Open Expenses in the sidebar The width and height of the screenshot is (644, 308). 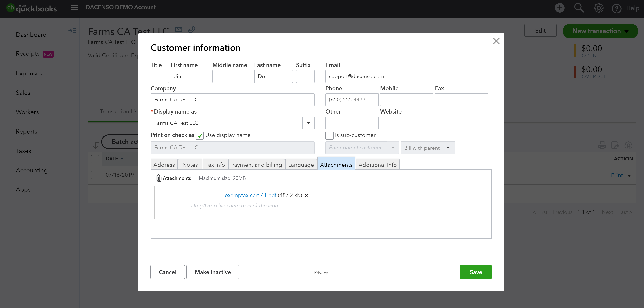pos(29,74)
